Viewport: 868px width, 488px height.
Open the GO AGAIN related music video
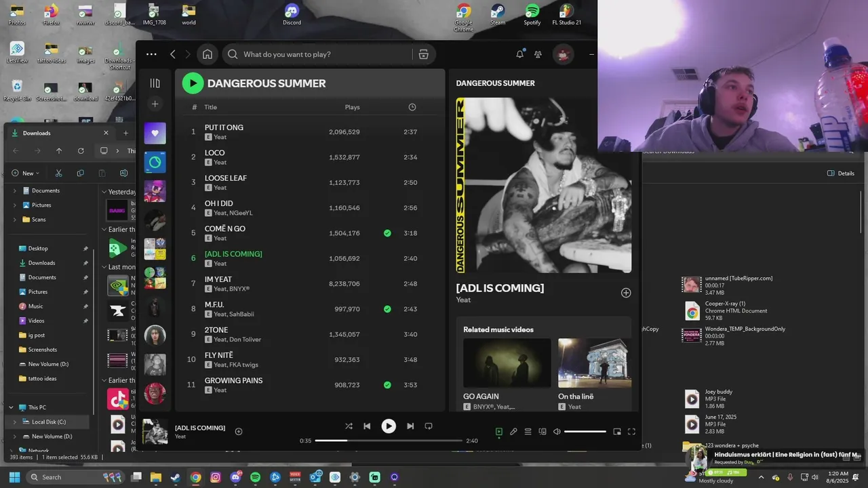pyautogui.click(x=507, y=374)
